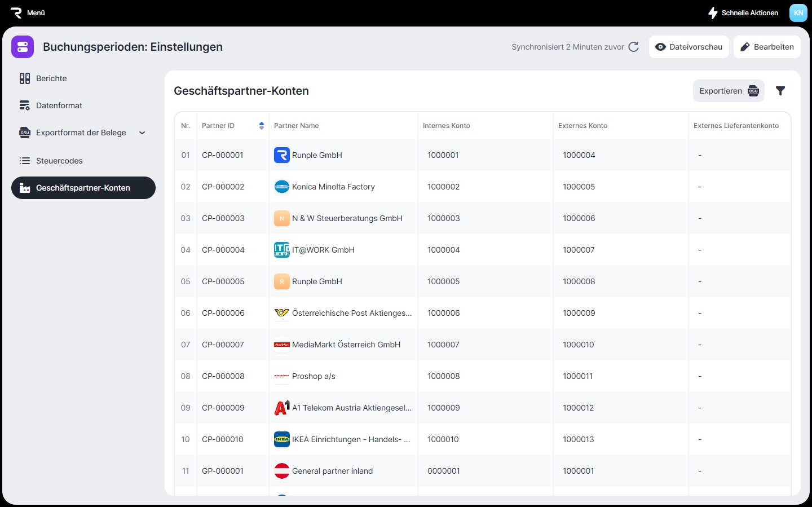Click the Bearbeiten edit button
The height and width of the screenshot is (507, 812).
767,47
